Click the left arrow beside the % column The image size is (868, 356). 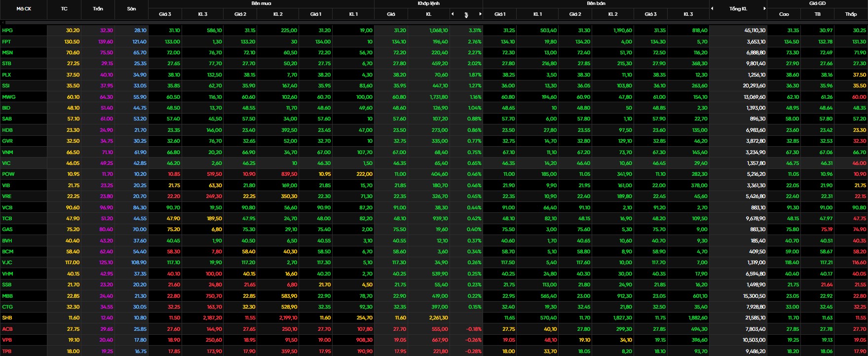(453, 14)
